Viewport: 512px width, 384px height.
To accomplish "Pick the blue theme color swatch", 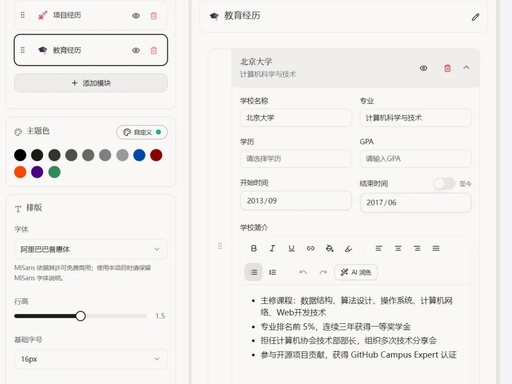I will click(x=139, y=155).
